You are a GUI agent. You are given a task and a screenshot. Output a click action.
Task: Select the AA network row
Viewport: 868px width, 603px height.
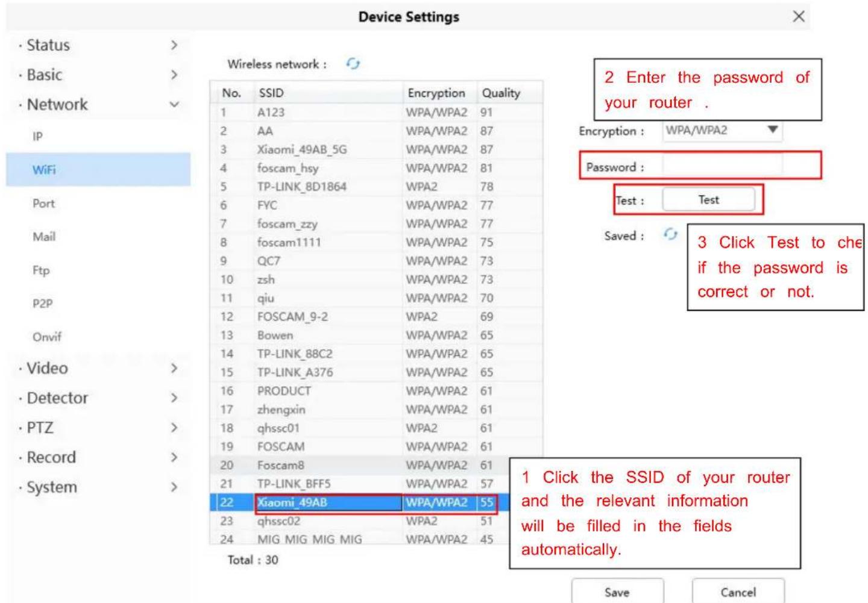point(377,131)
